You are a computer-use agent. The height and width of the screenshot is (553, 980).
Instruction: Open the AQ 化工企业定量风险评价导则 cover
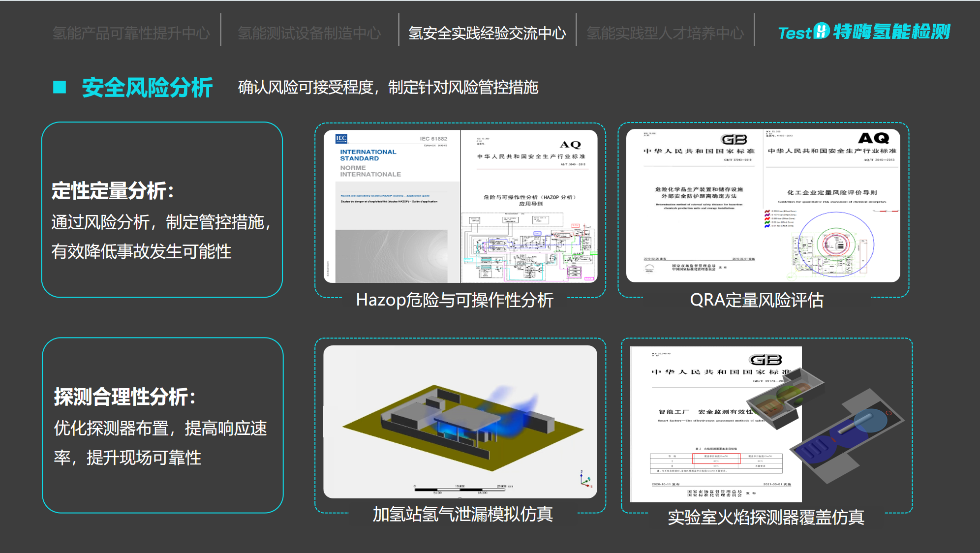[831, 205]
